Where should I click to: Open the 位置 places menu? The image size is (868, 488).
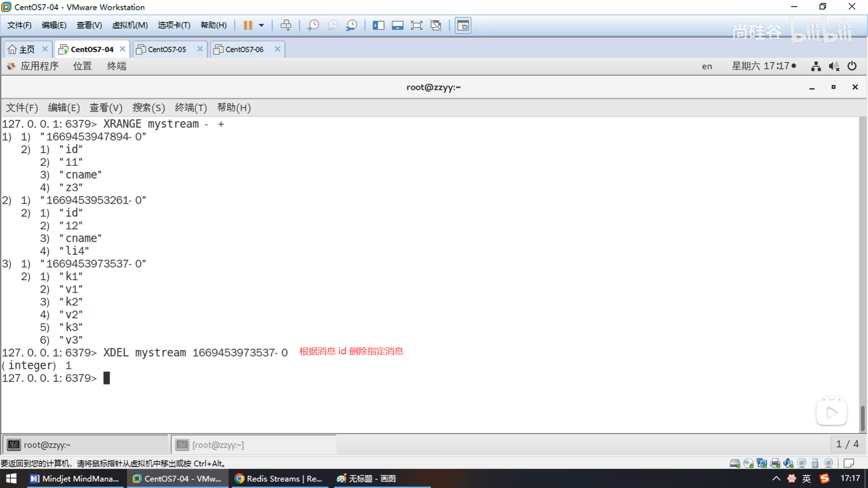click(x=82, y=66)
